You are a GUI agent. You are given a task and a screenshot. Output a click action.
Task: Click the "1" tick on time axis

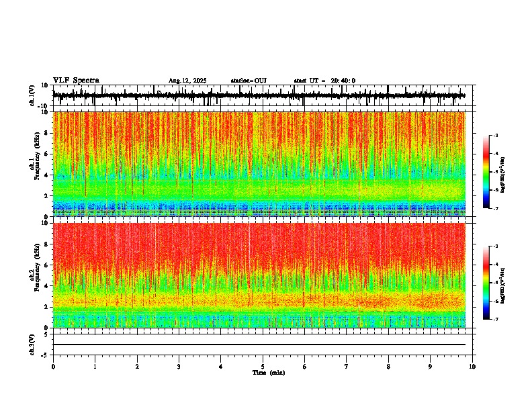click(x=95, y=367)
